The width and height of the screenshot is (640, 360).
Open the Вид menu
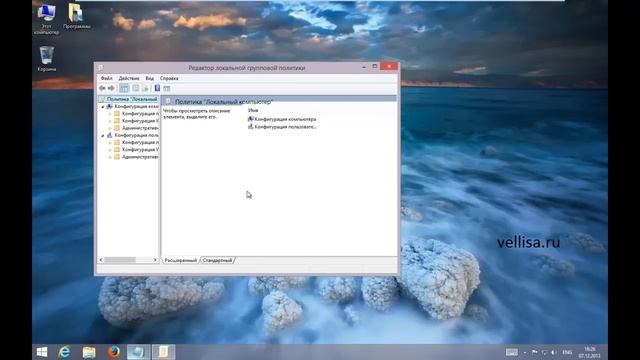[150, 78]
